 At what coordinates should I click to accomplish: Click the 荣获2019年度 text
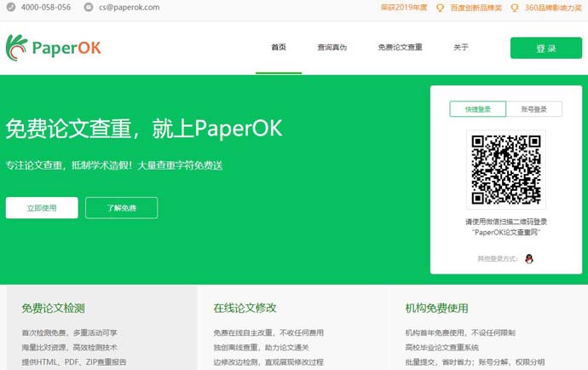404,8
